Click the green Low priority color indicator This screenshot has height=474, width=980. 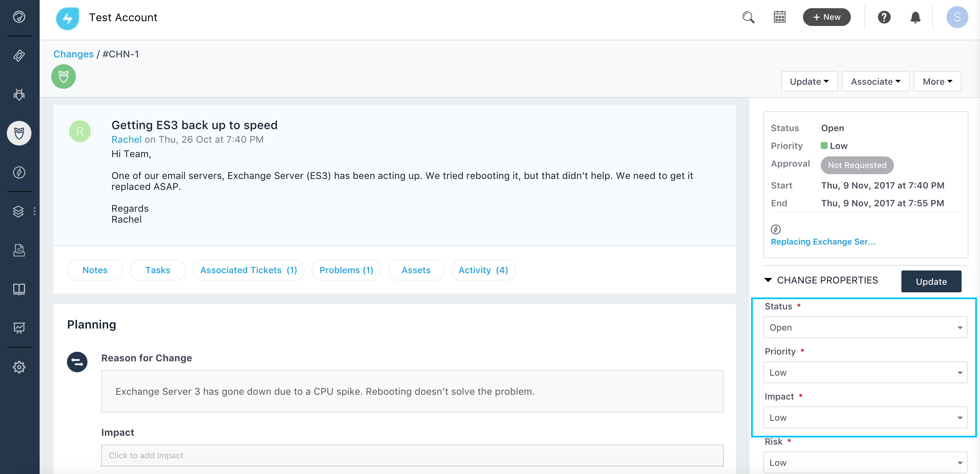[x=824, y=145]
